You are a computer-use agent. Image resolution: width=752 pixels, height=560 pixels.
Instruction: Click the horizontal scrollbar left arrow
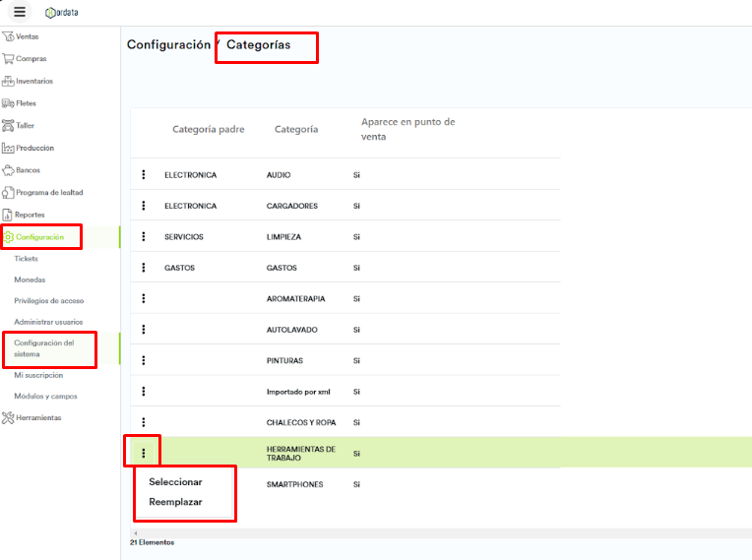click(135, 532)
